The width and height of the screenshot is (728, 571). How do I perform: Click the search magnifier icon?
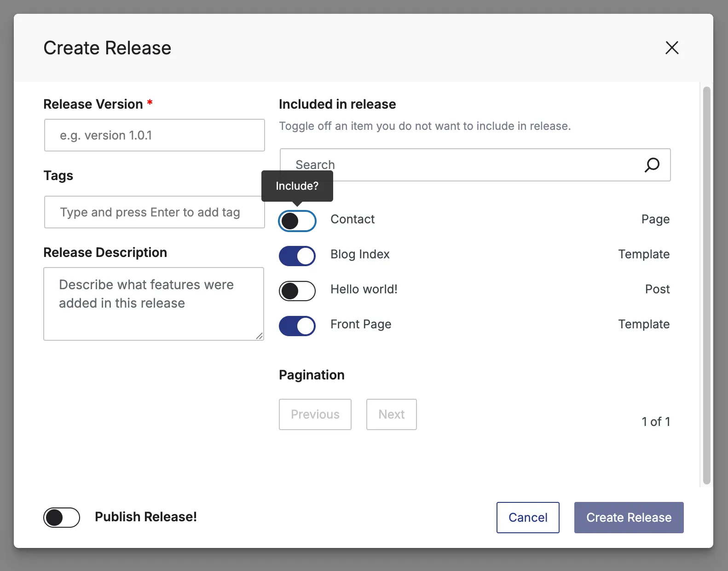(652, 165)
